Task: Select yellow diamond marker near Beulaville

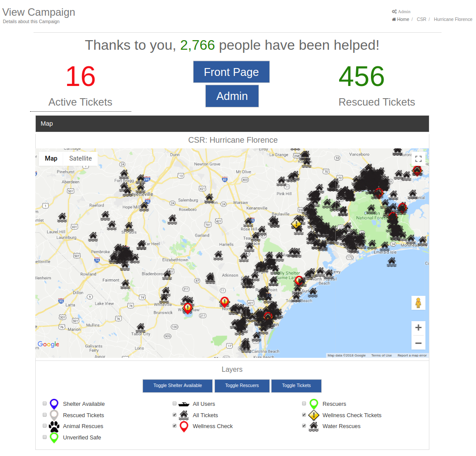Action: (x=296, y=224)
